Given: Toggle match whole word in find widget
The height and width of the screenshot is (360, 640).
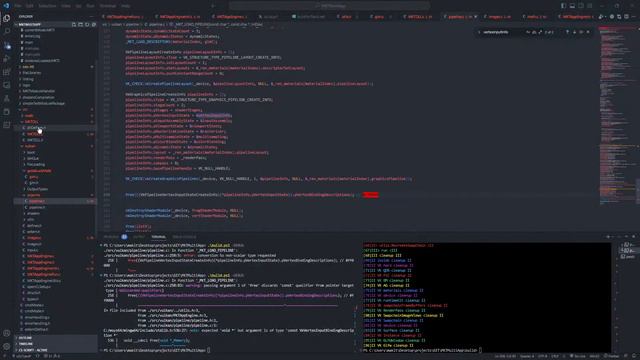Looking at the screenshot, I should click(534, 32).
